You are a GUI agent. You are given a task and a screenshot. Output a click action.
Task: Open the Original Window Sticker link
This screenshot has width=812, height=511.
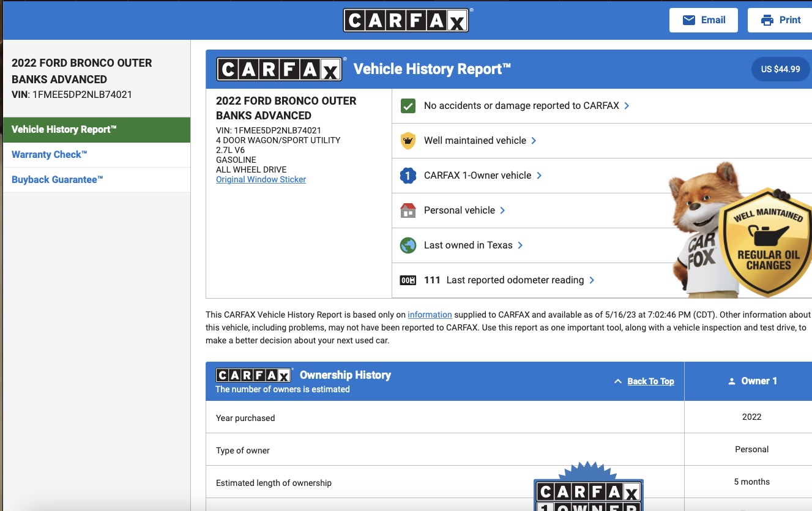(261, 179)
